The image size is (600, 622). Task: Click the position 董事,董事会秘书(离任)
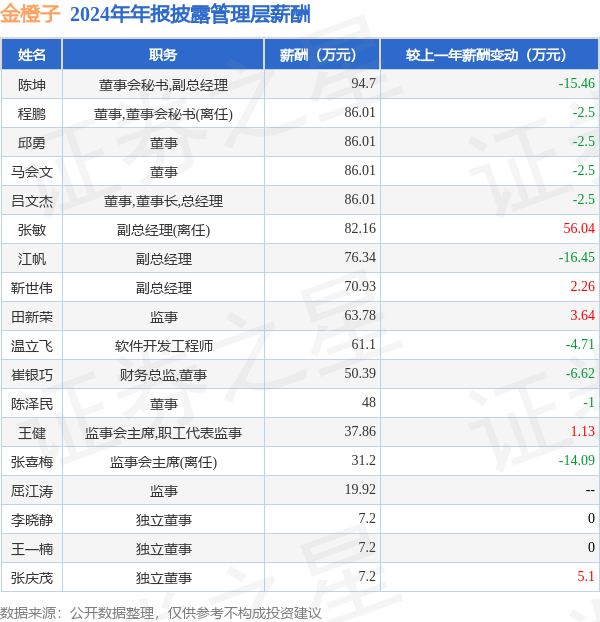(x=163, y=114)
